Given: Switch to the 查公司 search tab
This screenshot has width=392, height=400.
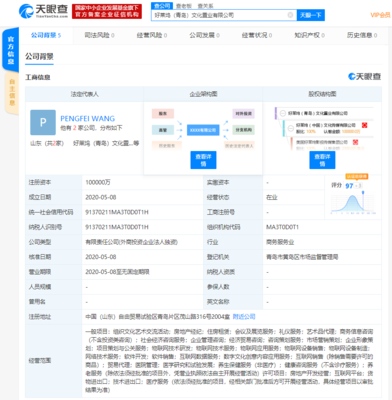Looking at the screenshot, I should click(x=162, y=6).
